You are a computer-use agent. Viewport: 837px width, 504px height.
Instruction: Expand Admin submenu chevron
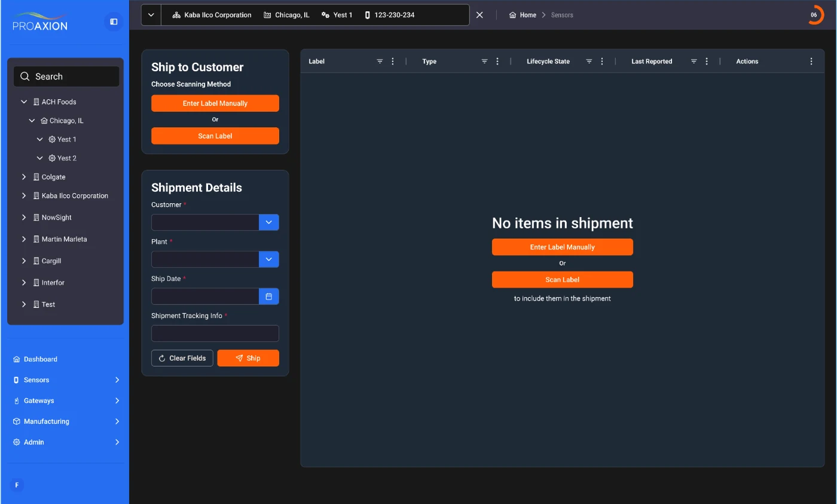tap(117, 442)
